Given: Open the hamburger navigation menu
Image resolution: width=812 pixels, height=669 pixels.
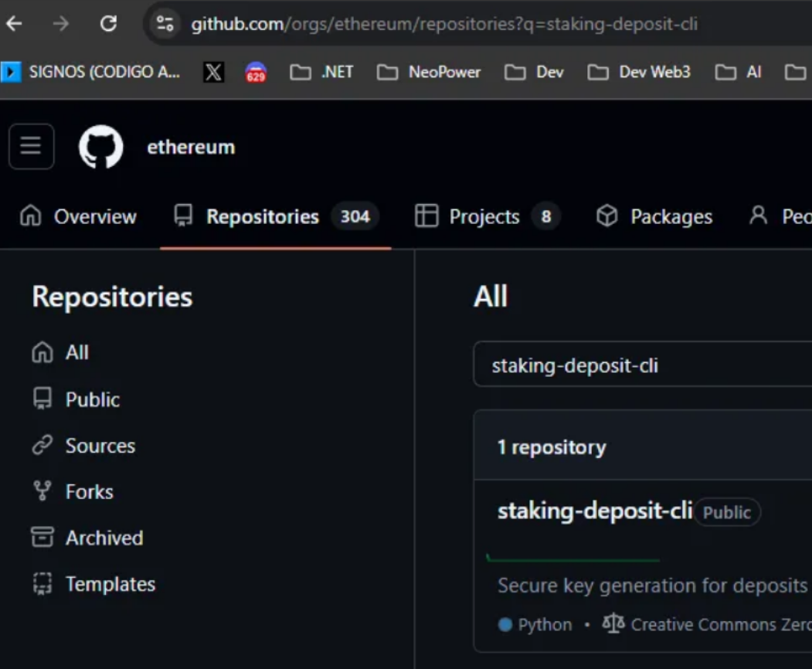Looking at the screenshot, I should pos(31,146).
